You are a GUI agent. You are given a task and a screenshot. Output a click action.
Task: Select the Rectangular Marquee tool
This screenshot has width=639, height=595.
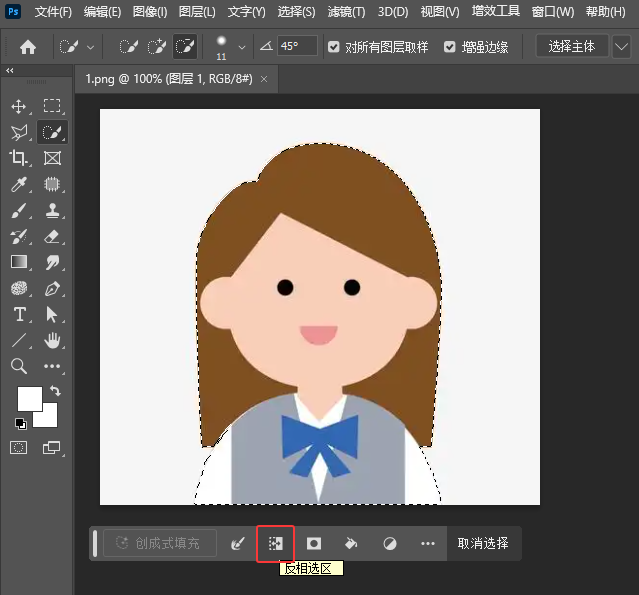52,106
